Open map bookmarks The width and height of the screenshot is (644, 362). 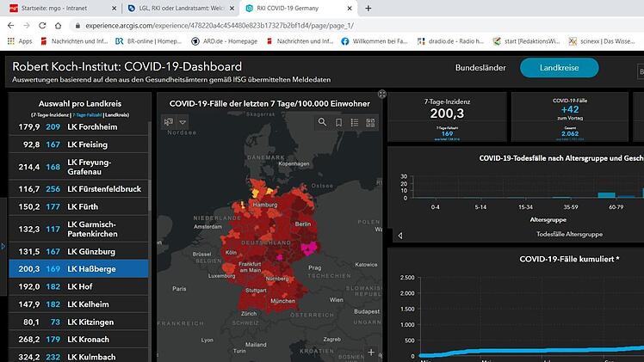338,122
